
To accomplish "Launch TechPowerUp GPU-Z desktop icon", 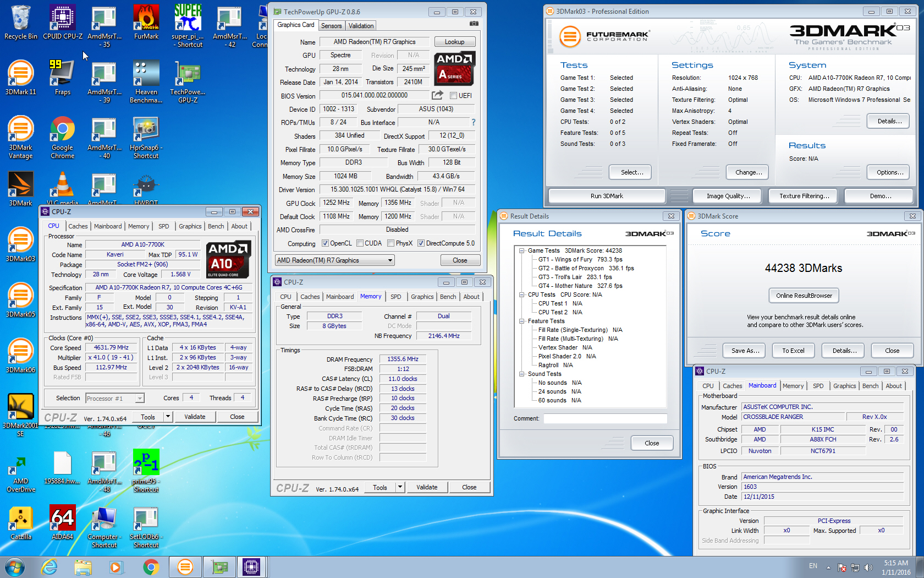I will click(188, 81).
